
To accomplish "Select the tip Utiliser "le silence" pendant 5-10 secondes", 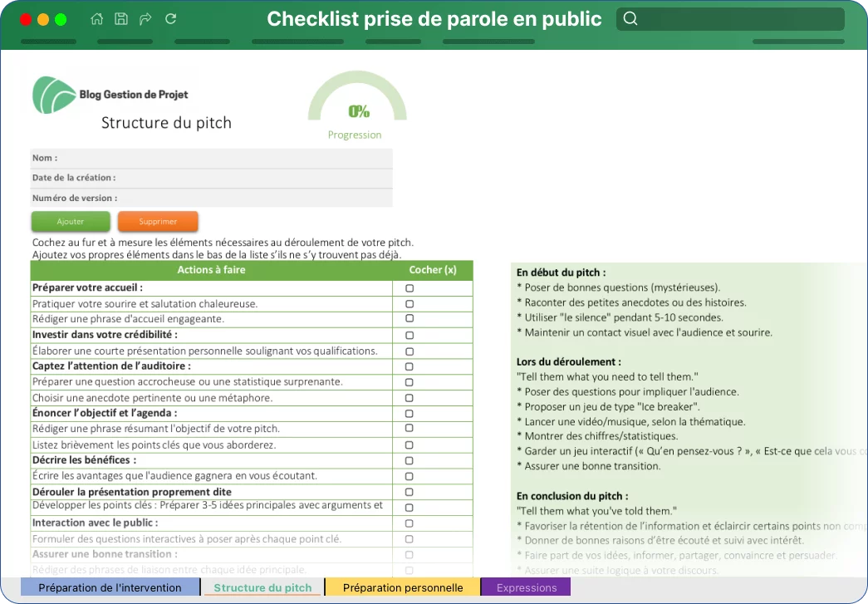I will [620, 317].
